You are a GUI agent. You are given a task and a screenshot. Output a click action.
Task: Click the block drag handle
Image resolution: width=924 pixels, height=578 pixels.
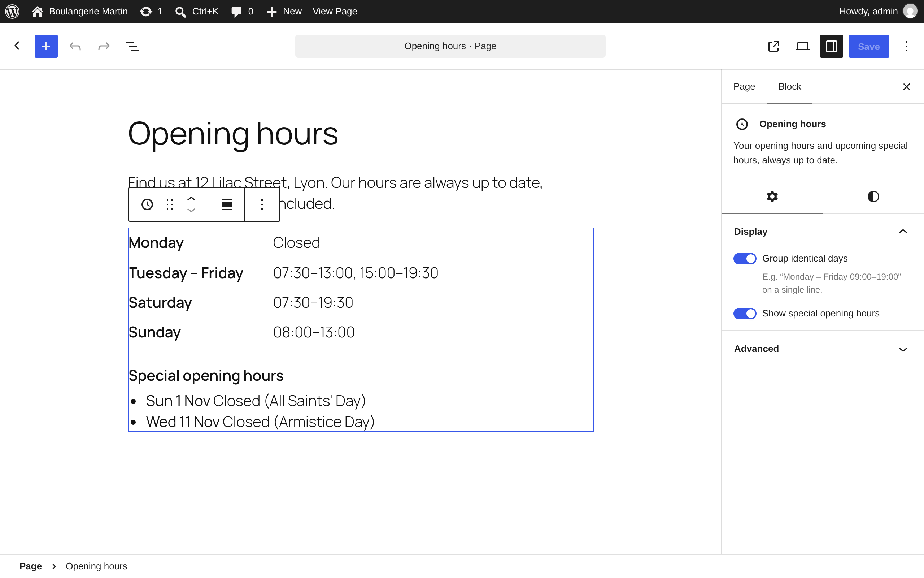pyautogui.click(x=170, y=204)
